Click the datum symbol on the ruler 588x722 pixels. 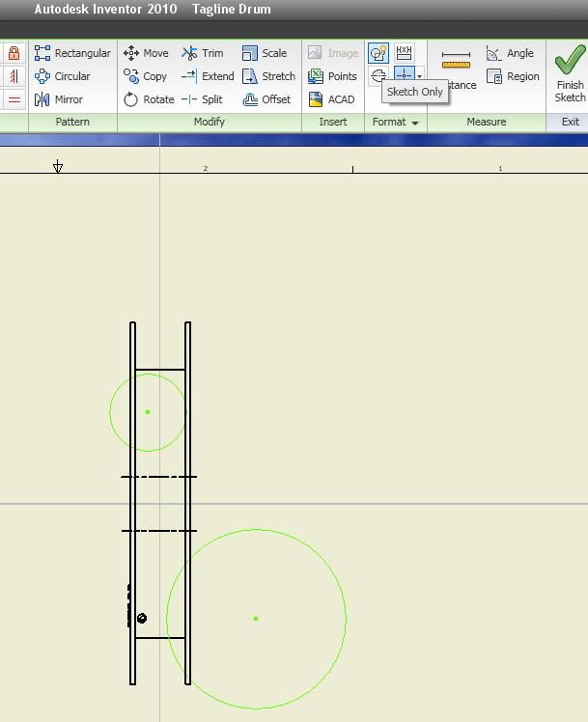(x=58, y=166)
